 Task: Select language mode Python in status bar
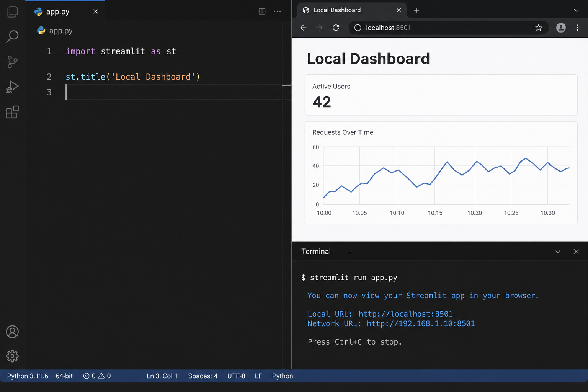283,376
